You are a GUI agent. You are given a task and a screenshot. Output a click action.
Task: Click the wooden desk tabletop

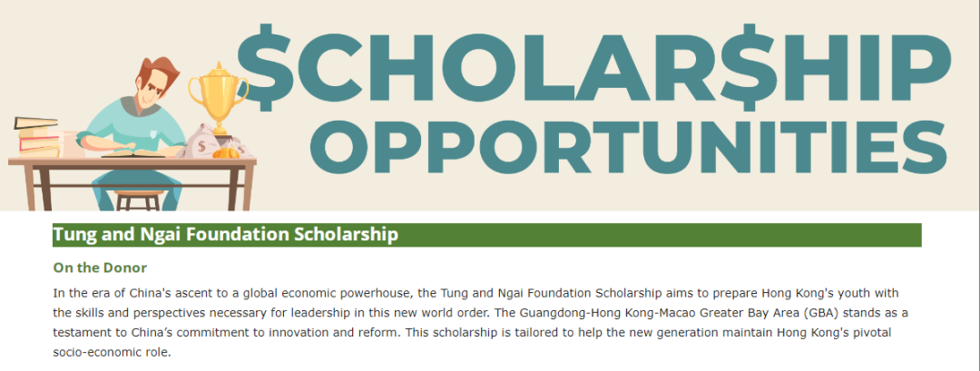tap(132, 162)
